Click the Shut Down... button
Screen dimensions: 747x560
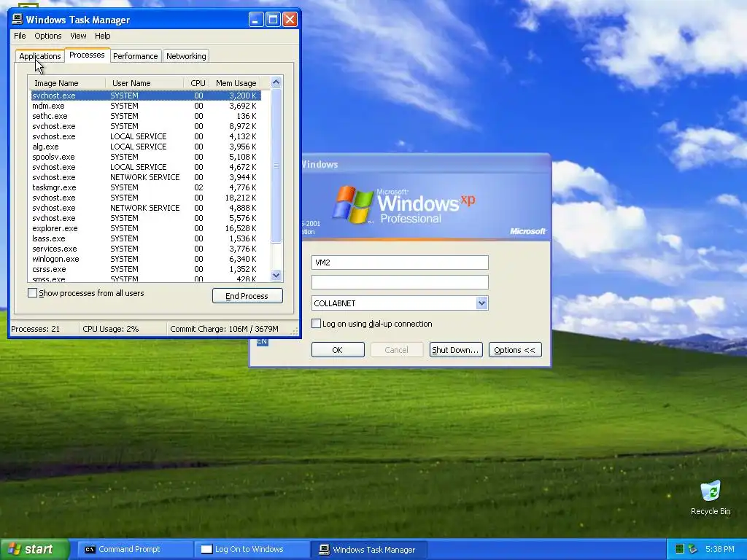tap(456, 350)
